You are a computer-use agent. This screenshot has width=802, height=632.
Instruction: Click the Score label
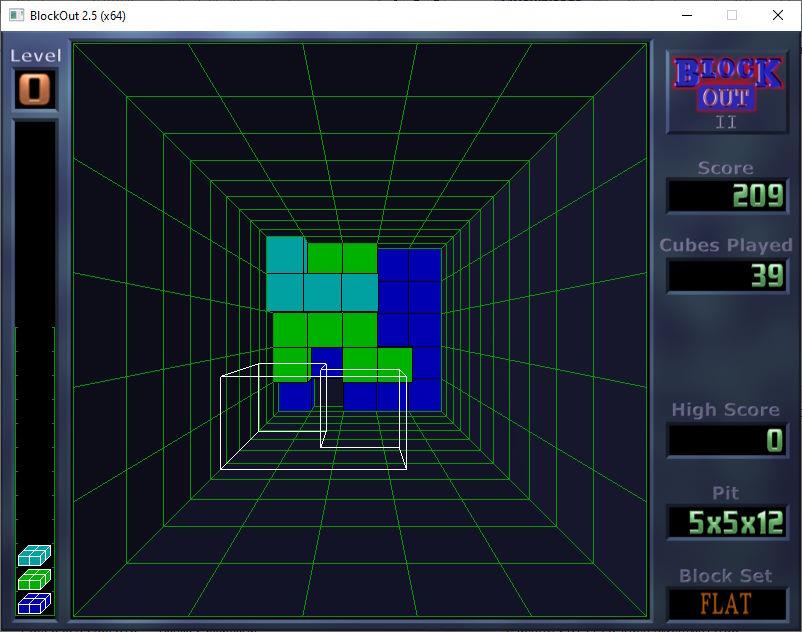(x=725, y=168)
